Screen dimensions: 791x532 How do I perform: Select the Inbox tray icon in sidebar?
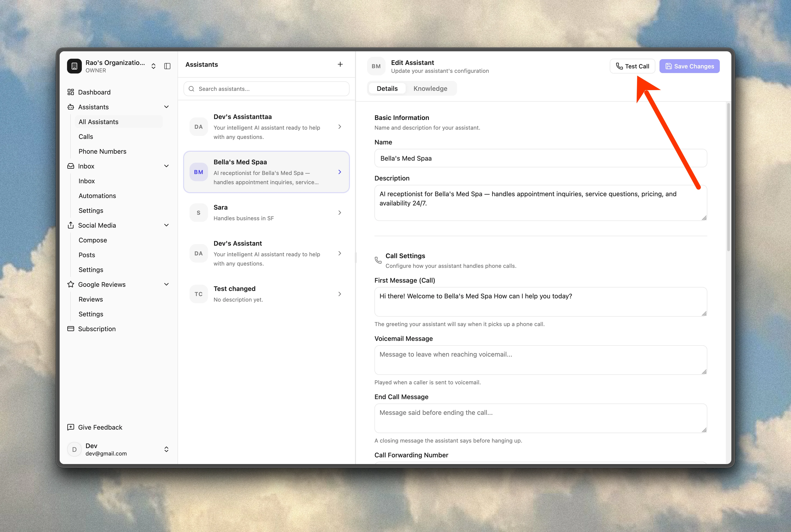(x=71, y=166)
